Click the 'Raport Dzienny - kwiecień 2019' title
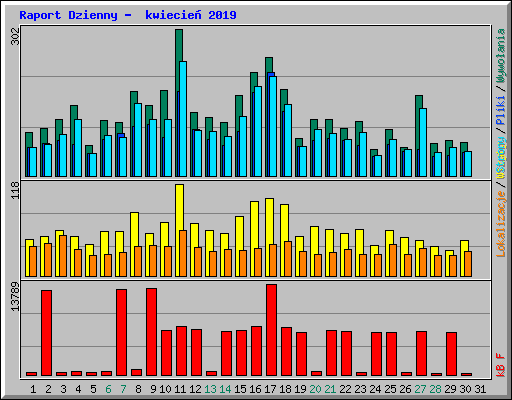The width and height of the screenshot is (512, 400). coord(128,15)
